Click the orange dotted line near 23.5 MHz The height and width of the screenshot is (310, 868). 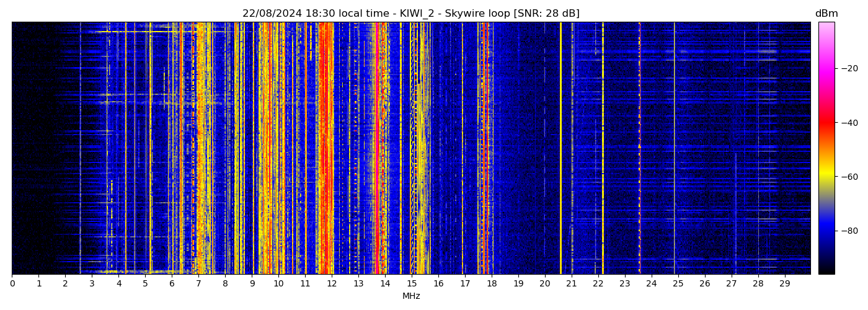pyautogui.click(x=639, y=149)
